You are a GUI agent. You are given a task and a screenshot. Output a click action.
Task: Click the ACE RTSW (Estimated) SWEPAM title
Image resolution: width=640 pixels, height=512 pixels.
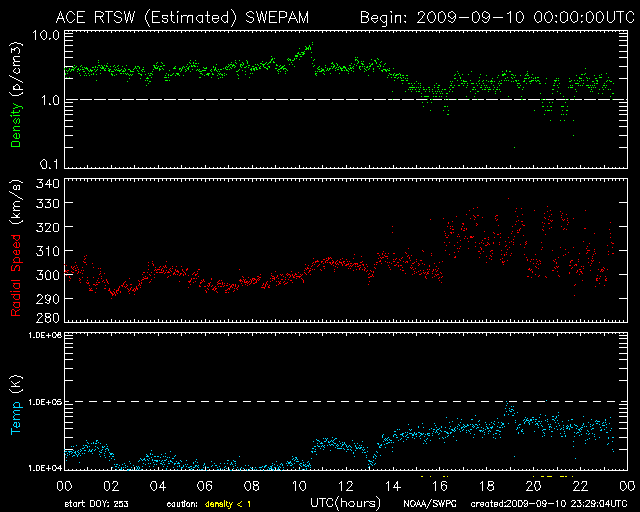click(182, 18)
